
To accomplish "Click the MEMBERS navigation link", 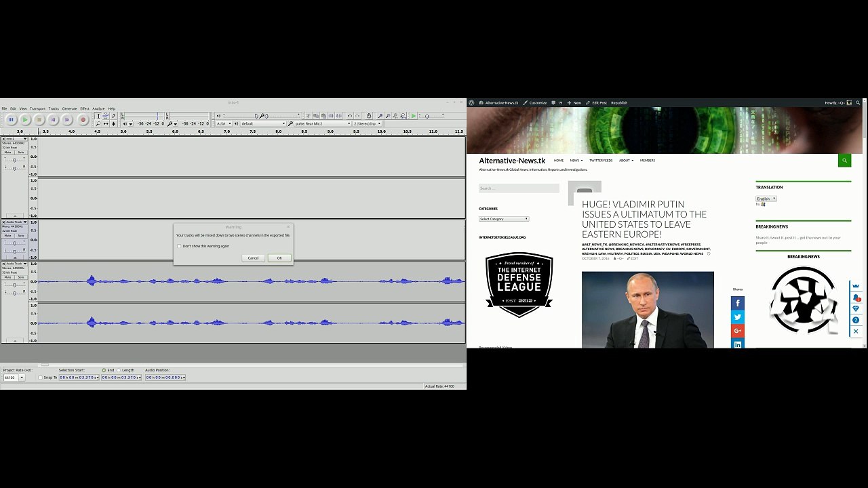I will pyautogui.click(x=648, y=161).
